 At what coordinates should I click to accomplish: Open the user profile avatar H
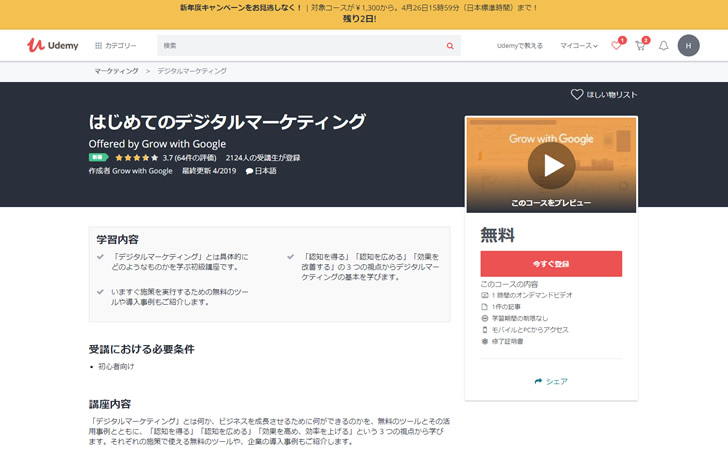pyautogui.click(x=688, y=46)
